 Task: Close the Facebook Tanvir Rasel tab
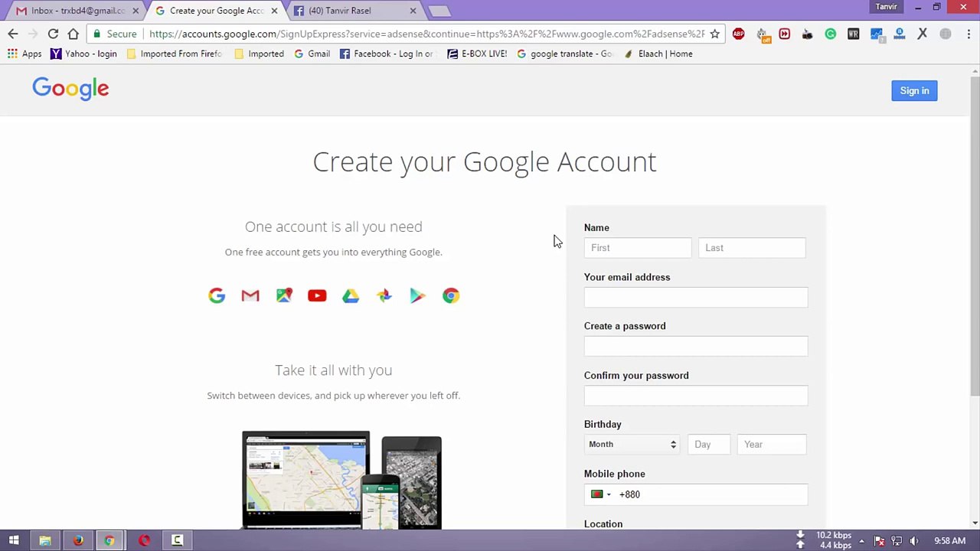[x=413, y=11]
